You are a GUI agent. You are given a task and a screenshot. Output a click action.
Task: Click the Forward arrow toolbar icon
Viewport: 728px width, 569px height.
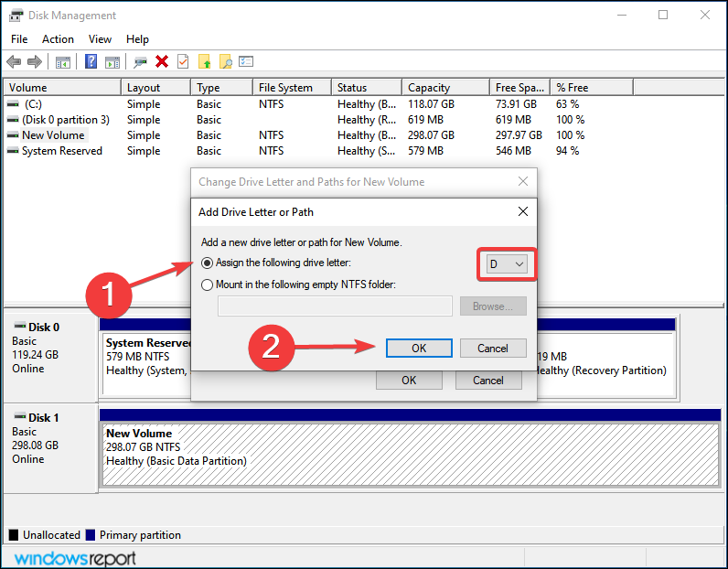coord(35,61)
